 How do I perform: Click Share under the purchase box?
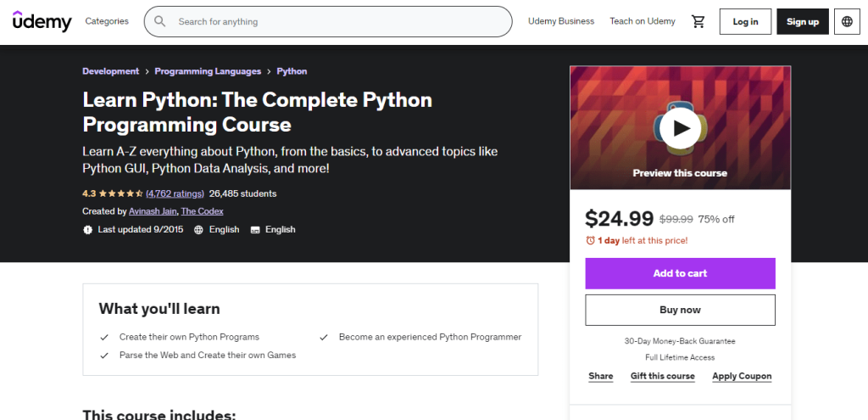click(601, 376)
